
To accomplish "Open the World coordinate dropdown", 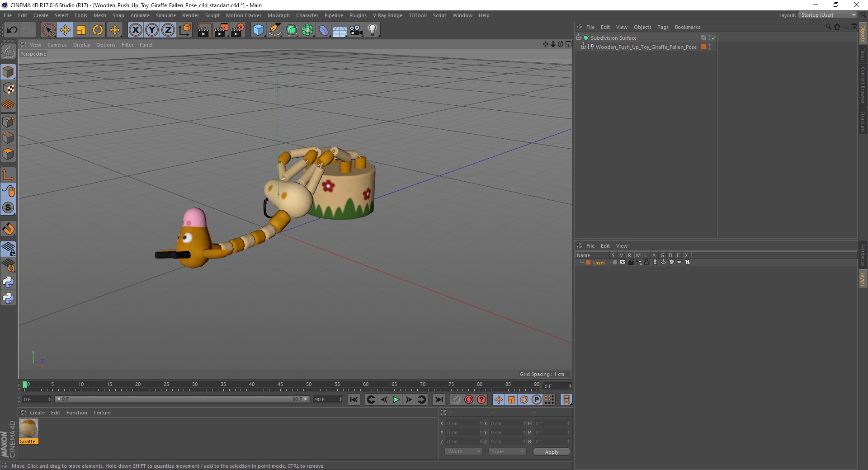I will point(463,451).
